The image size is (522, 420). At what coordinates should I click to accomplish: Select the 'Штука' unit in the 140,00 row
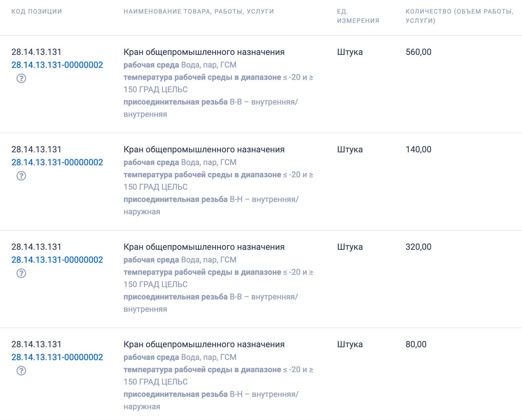tap(350, 150)
